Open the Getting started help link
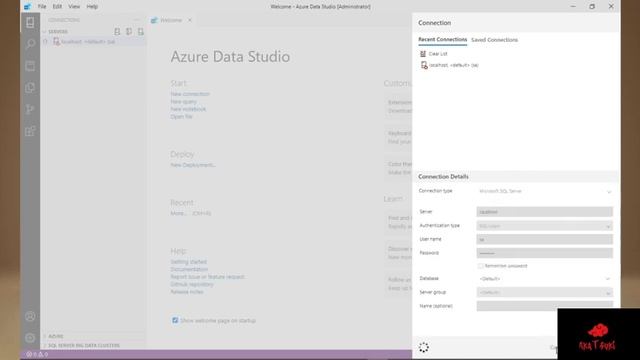The width and height of the screenshot is (640, 360). [189, 262]
